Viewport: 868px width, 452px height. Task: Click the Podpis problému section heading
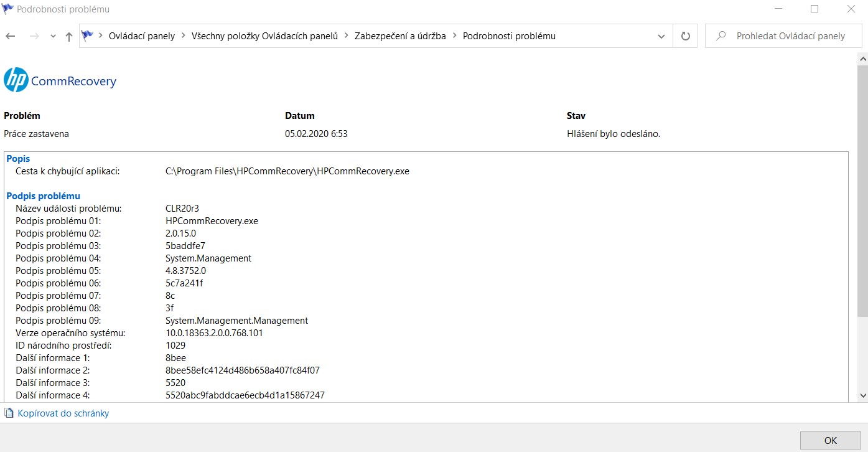tap(43, 196)
